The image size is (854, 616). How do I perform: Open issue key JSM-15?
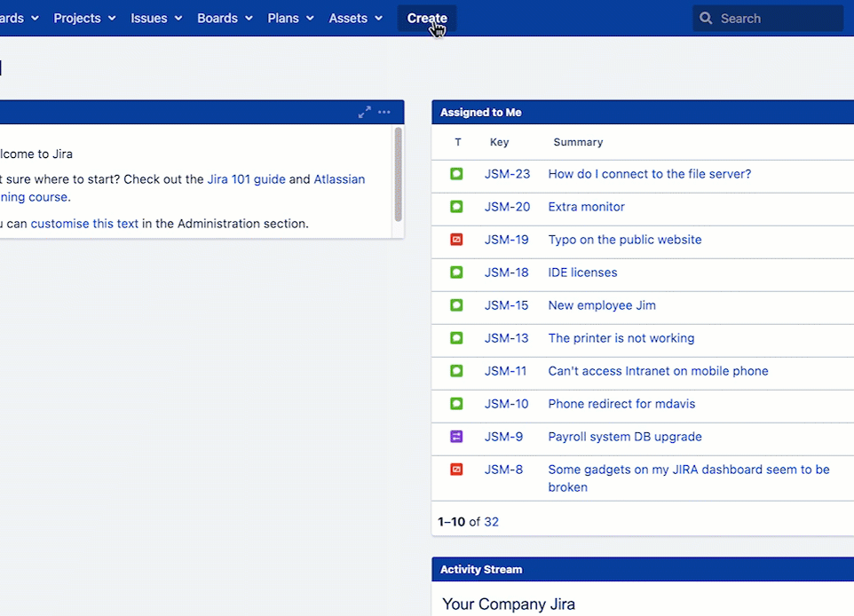coord(507,305)
